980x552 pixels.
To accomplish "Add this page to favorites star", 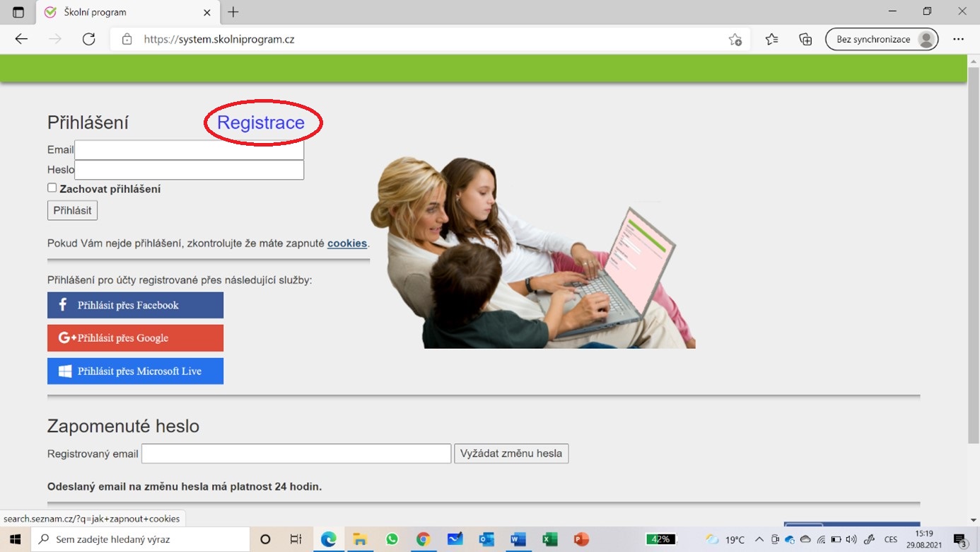I will pos(735,40).
